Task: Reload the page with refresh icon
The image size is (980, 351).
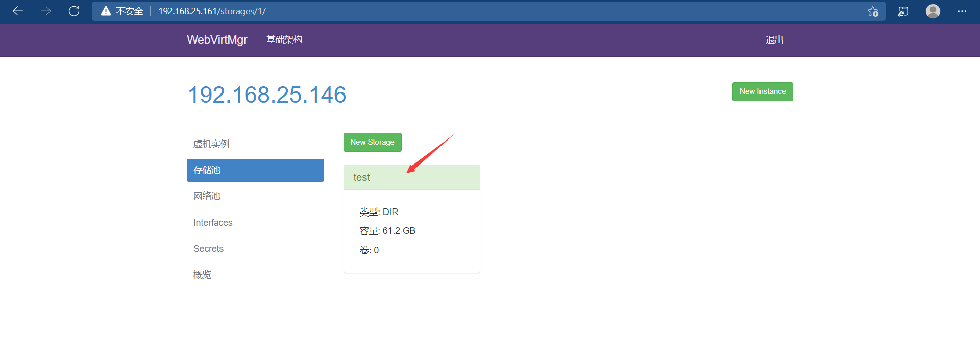Action: pyautogui.click(x=74, y=11)
